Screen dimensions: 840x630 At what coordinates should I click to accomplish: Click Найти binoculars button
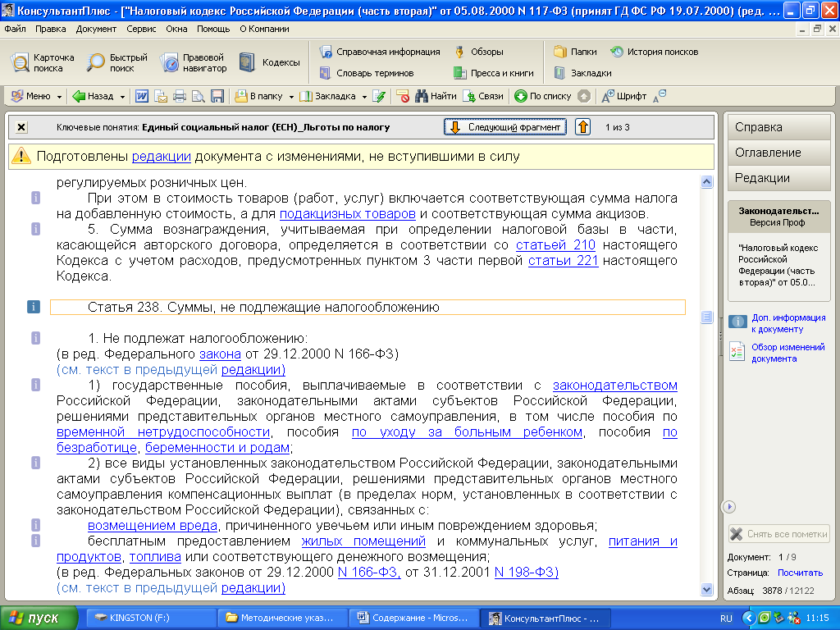(x=436, y=97)
